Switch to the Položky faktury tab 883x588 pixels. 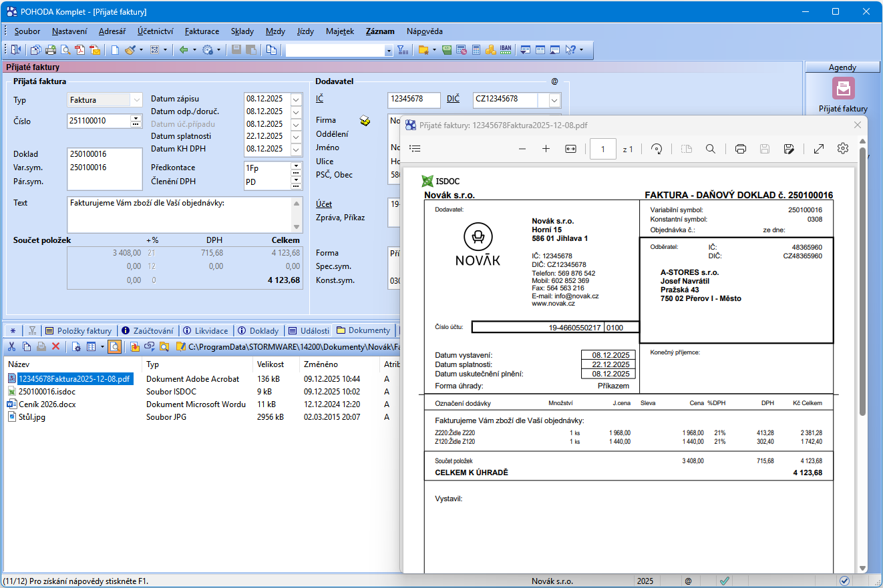point(78,330)
